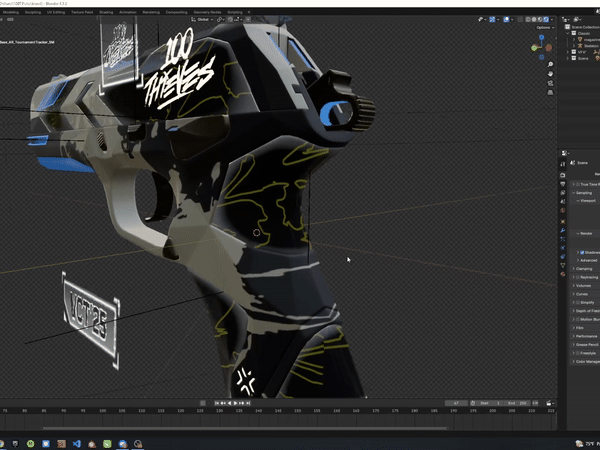Select material preview viewport shading

point(540,19)
